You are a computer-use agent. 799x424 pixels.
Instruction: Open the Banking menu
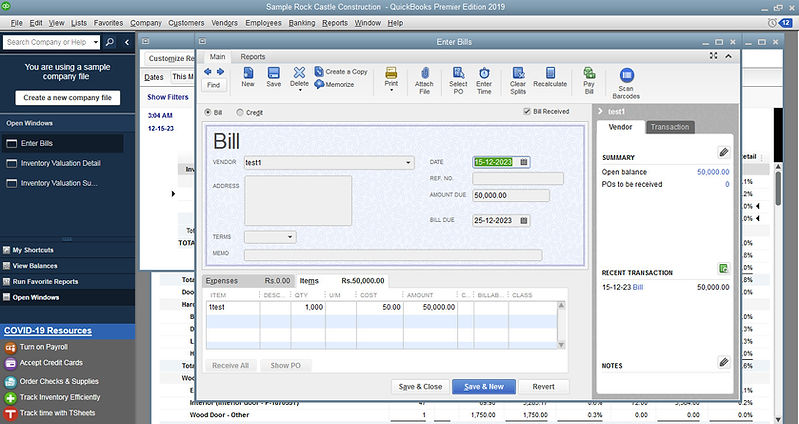tap(302, 23)
